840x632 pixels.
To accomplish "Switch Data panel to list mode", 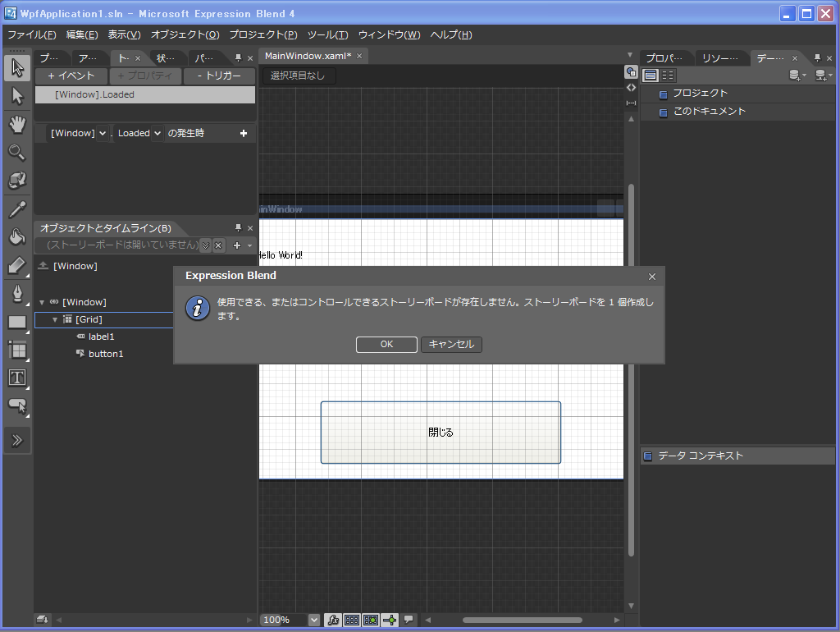I will [651, 75].
